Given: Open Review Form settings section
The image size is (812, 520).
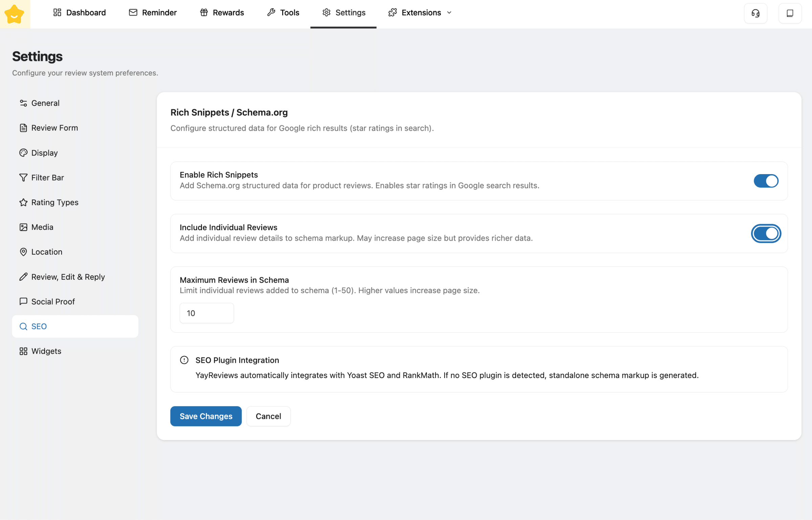Looking at the screenshot, I should (54, 128).
